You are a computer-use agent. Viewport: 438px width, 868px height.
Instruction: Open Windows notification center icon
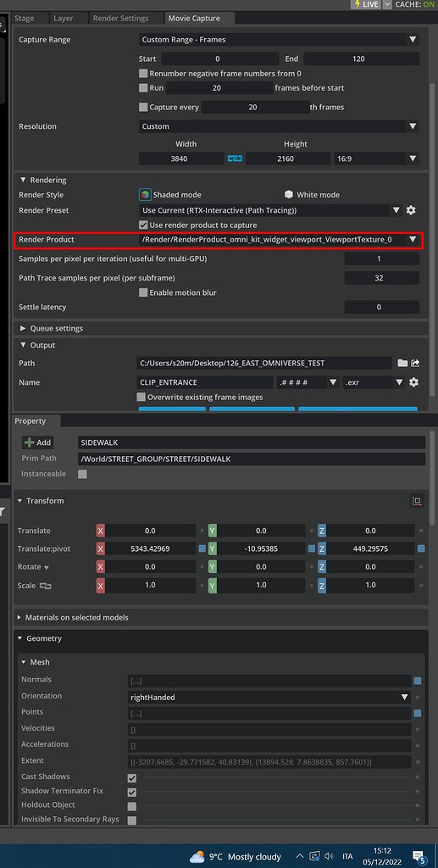[x=419, y=856]
